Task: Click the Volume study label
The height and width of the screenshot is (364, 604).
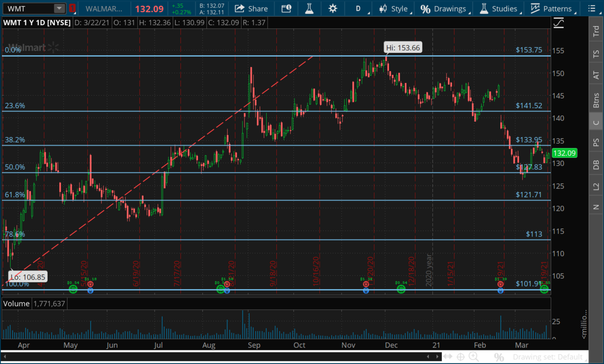Action: pos(17,304)
